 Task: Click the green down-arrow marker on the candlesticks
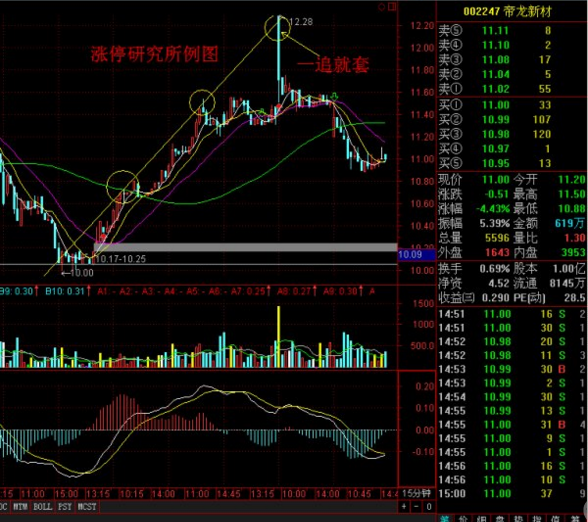click(x=335, y=97)
